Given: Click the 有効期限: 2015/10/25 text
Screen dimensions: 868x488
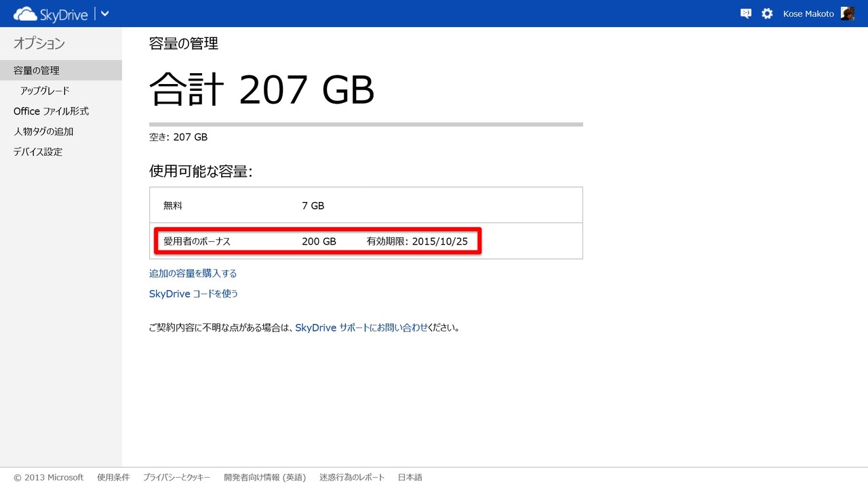Looking at the screenshot, I should (x=417, y=241).
